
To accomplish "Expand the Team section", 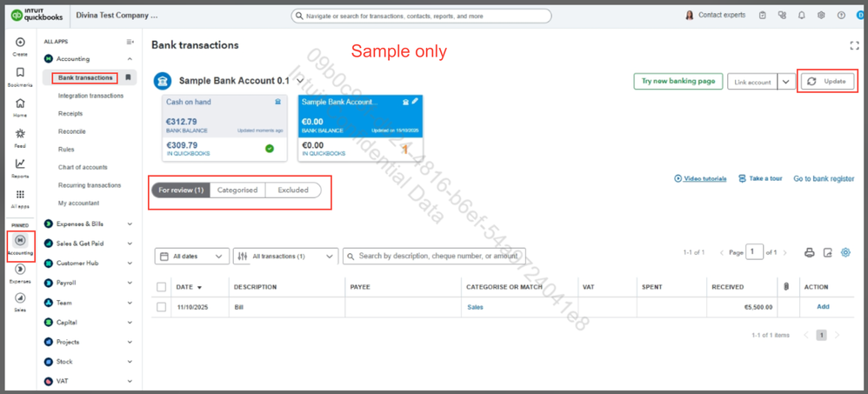I will click(x=130, y=303).
